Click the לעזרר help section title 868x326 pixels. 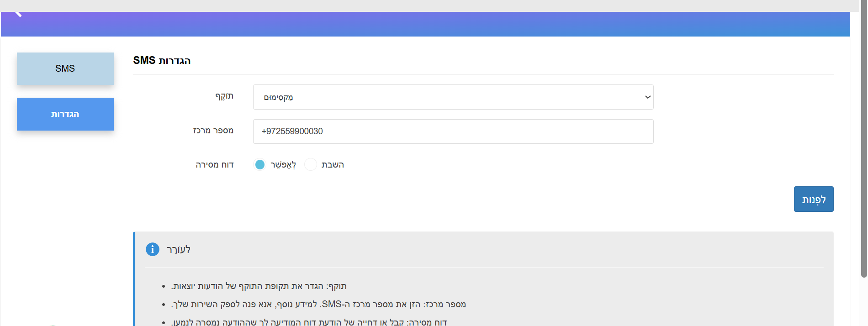(x=178, y=250)
